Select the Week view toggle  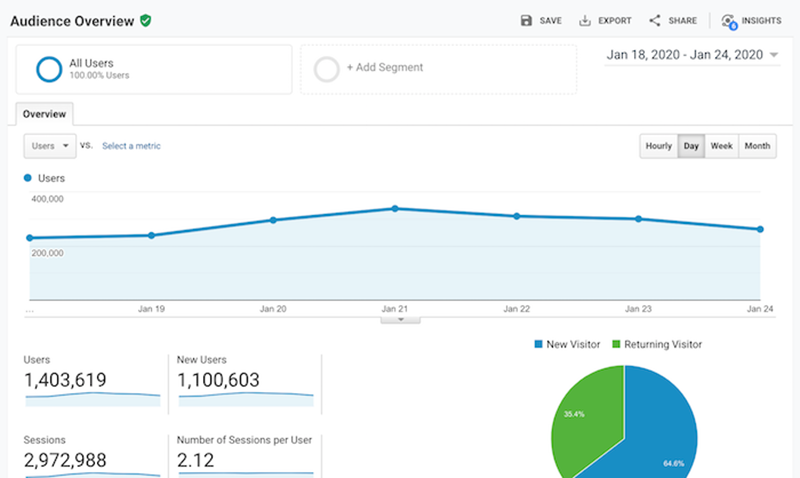point(721,146)
